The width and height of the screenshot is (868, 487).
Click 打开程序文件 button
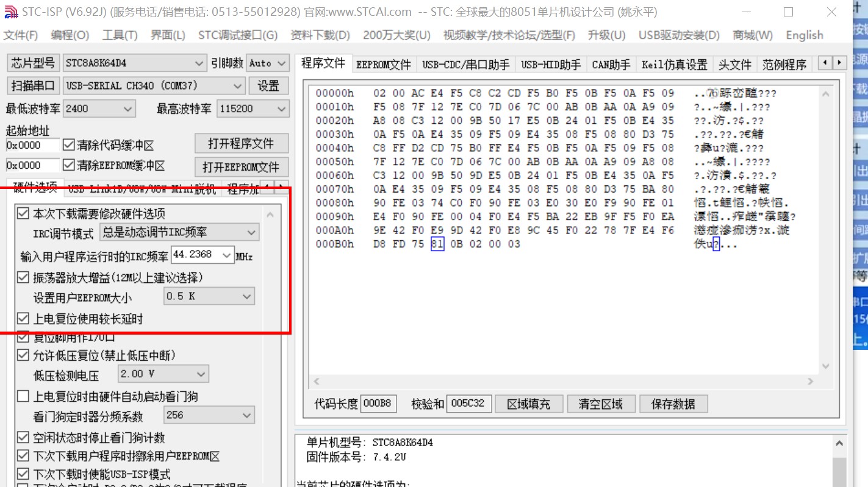coord(241,143)
